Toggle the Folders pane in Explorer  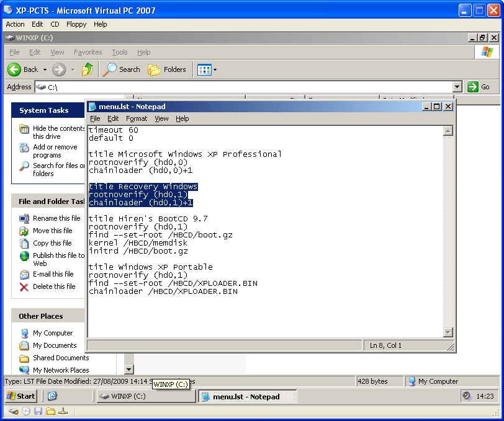(x=167, y=69)
